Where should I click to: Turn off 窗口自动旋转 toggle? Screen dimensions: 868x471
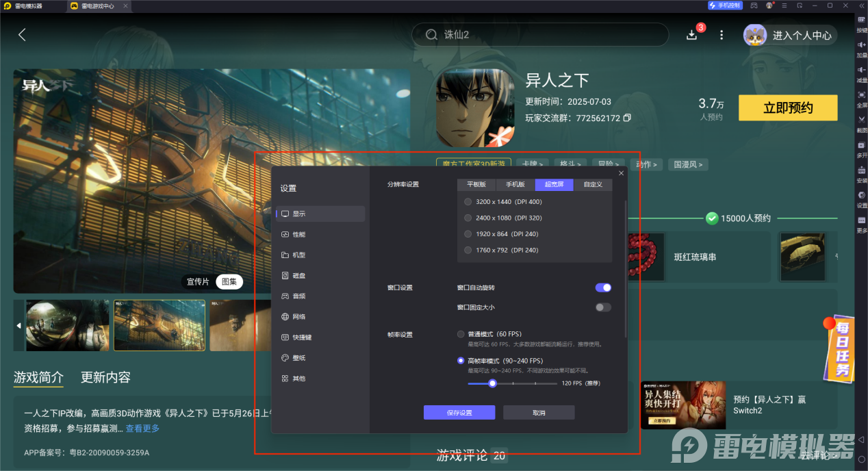pyautogui.click(x=603, y=288)
